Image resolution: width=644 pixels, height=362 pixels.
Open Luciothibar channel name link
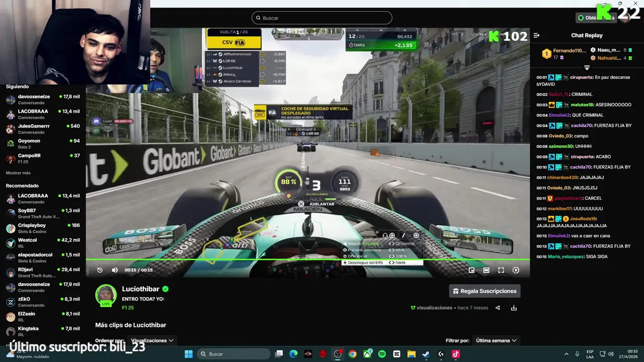[x=140, y=289]
